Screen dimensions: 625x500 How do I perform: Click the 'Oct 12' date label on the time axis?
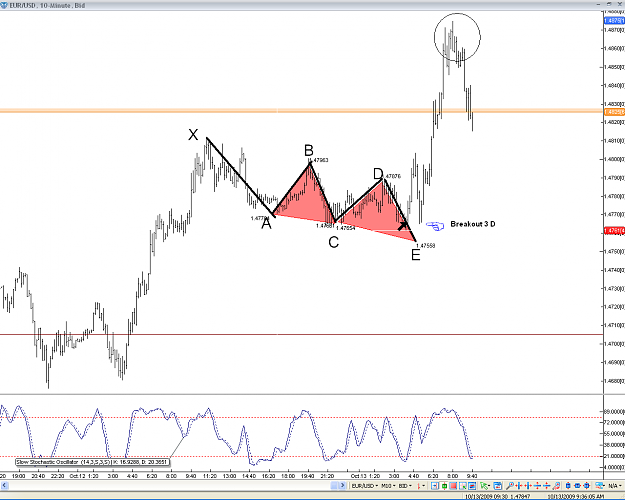[x=77, y=476]
